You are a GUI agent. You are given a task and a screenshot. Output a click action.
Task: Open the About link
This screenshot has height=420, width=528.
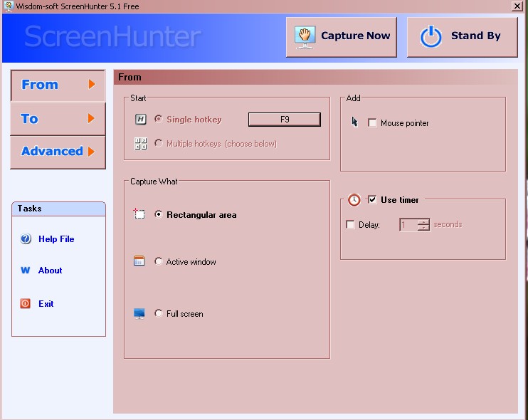pyautogui.click(x=51, y=270)
